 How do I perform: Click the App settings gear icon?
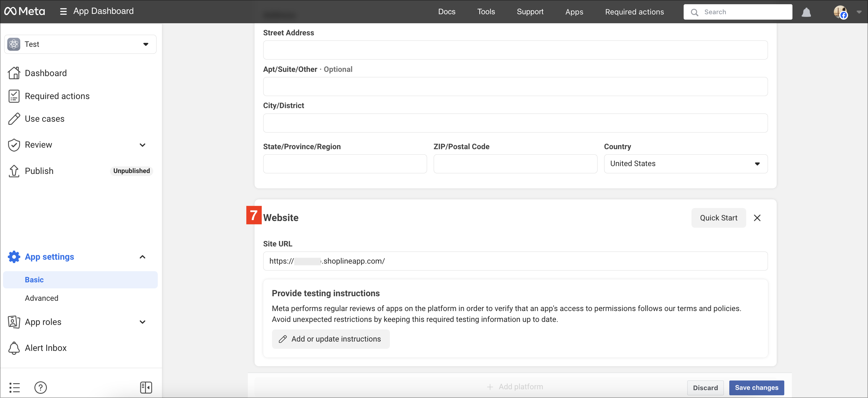(14, 257)
